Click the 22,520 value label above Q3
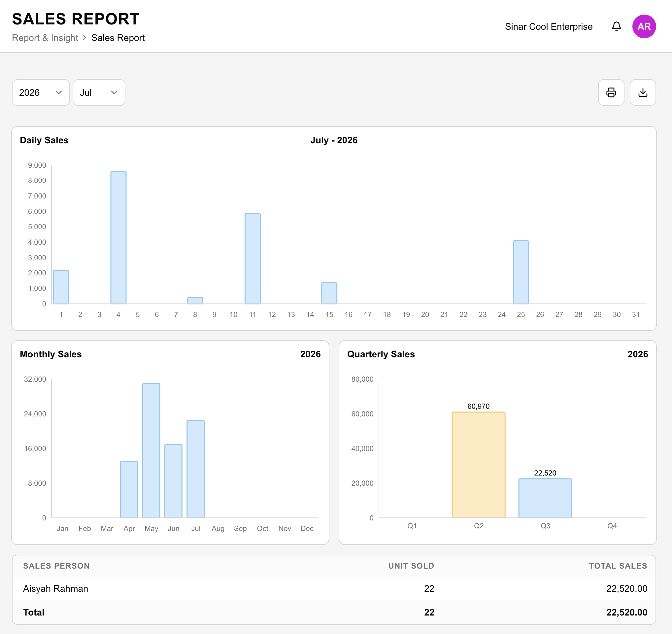The image size is (672, 634). coord(545,473)
